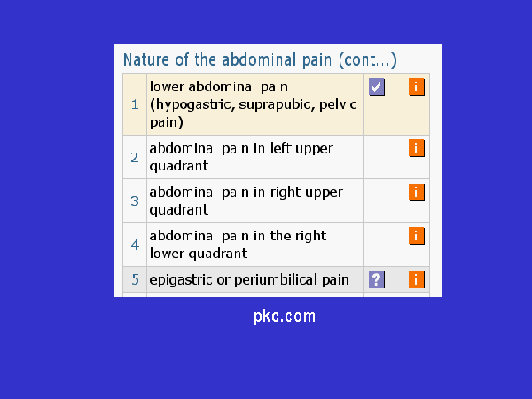Open info for left upper quadrant pain
532x399 pixels.
click(x=417, y=148)
